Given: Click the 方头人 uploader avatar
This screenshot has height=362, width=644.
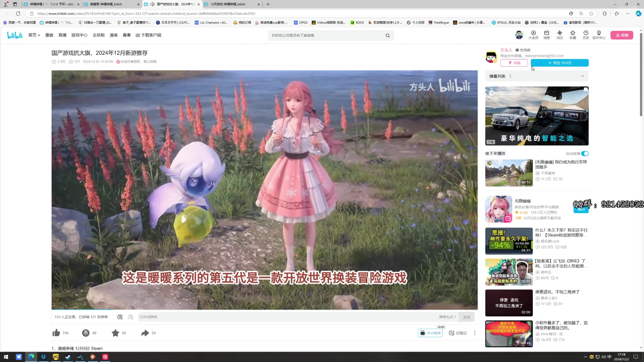Looking at the screenshot, I should click(x=491, y=57).
